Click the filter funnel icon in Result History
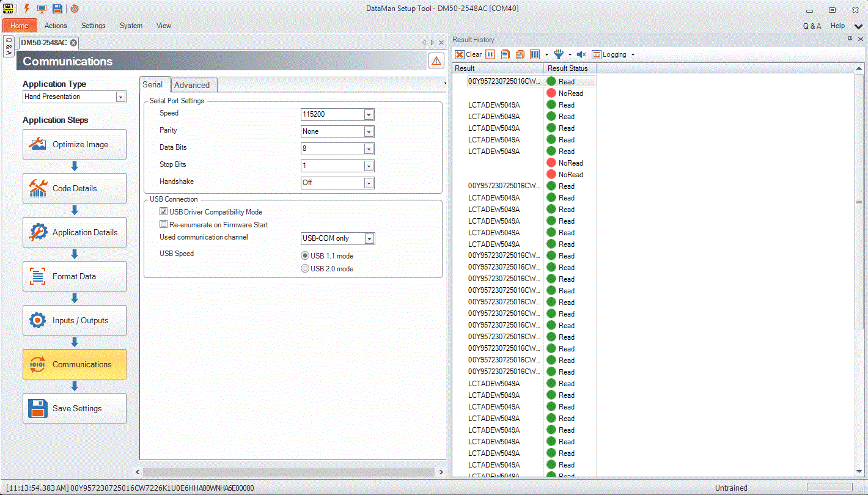 558,54
